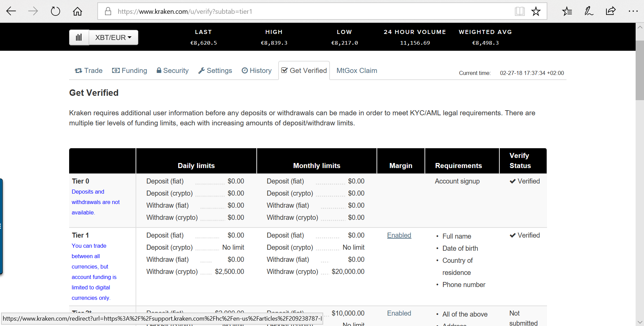Viewport: 644px width, 326px height.
Task: Click the Date of birth requirement
Action: click(x=460, y=248)
